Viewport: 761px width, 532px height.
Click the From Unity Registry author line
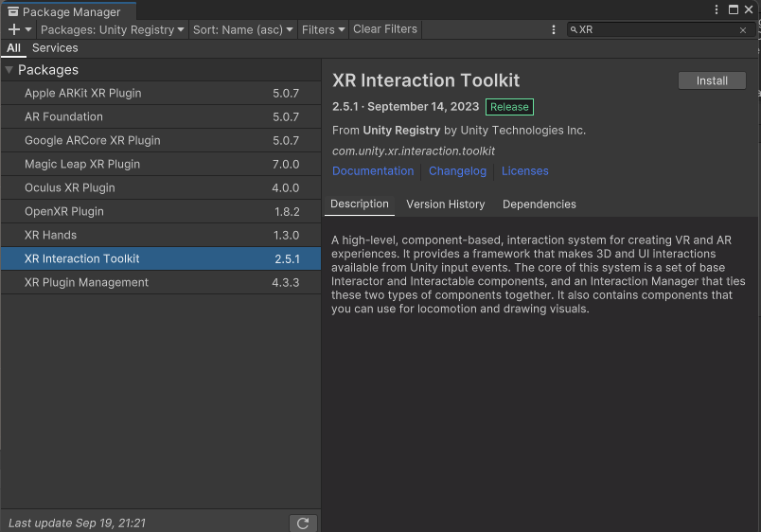pyautogui.click(x=459, y=130)
